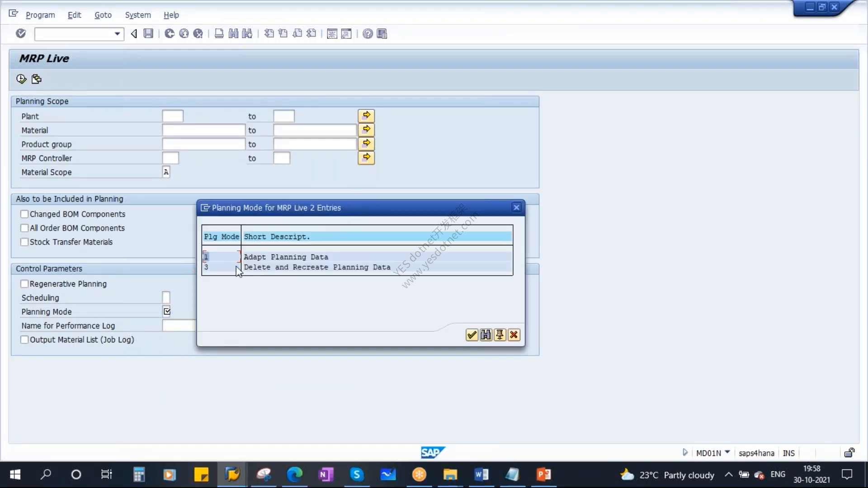The width and height of the screenshot is (868, 488).
Task: Click the Save disk icon in toolbar
Action: pos(148,33)
